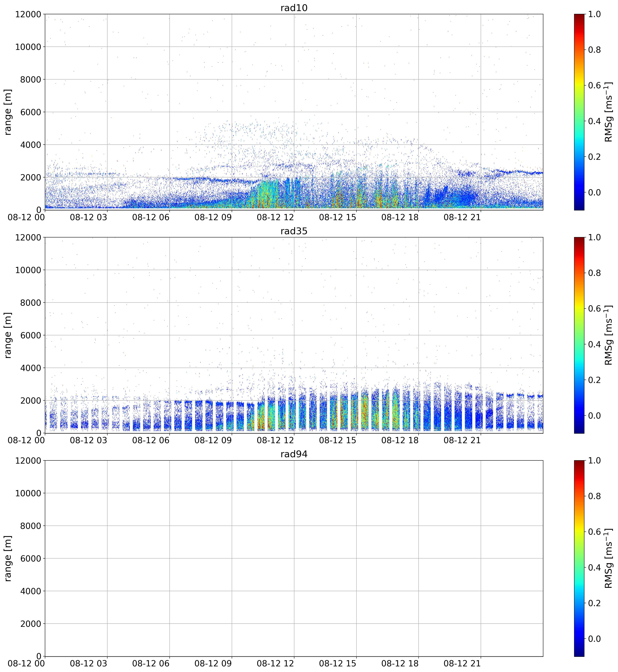Image resolution: width=618 pixels, height=672 pixels.
Task: Click the striped data band near 15:00 in rad35
Action: [x=354, y=411]
